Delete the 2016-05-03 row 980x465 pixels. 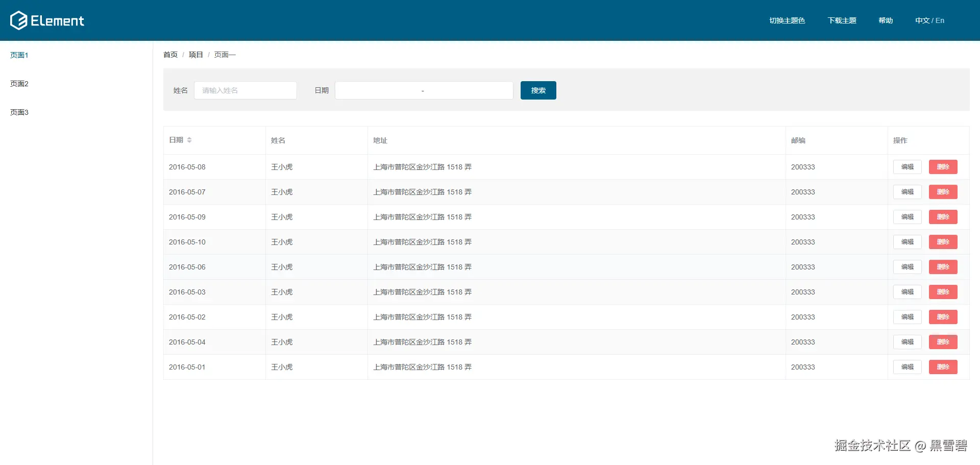point(943,292)
